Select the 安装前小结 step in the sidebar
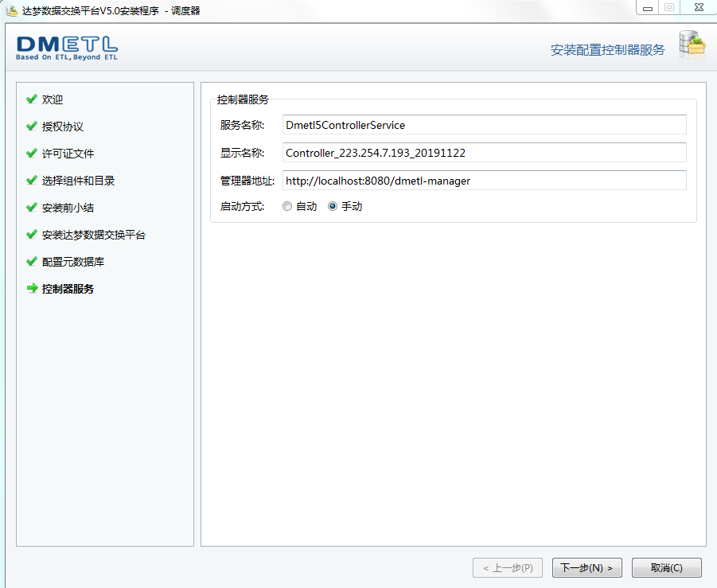This screenshot has width=717, height=588. click(x=68, y=208)
